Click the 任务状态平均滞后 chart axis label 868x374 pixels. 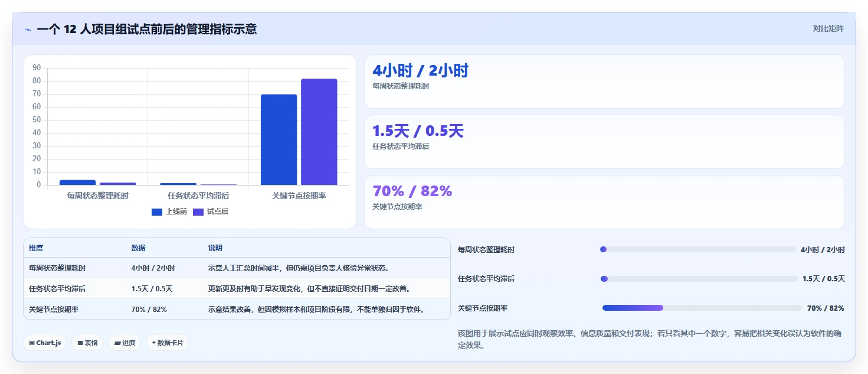198,196
